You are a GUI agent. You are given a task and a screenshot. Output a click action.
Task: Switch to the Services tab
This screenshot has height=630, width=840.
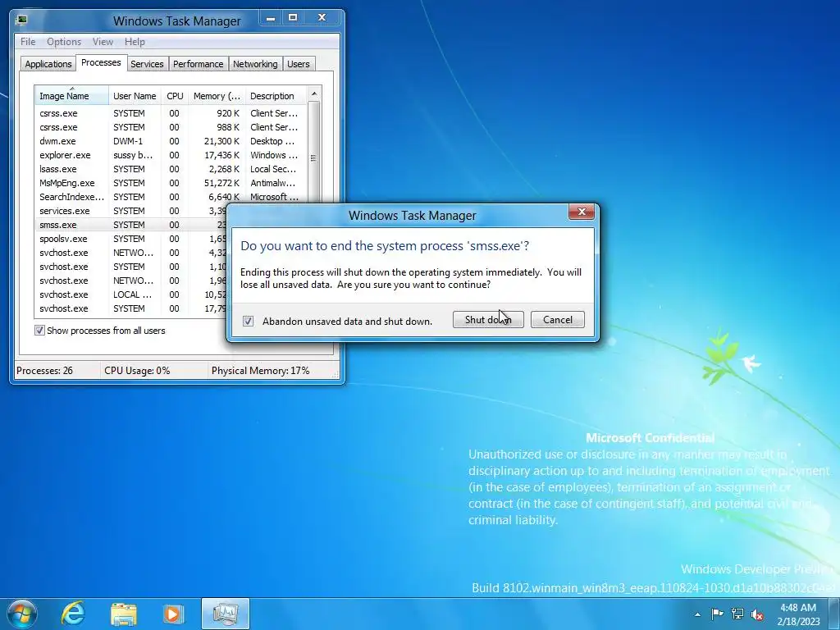click(147, 64)
